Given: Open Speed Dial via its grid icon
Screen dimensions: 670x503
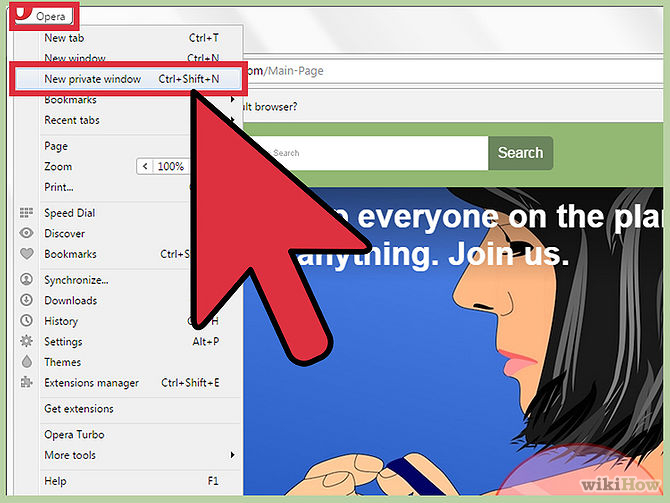Looking at the screenshot, I should (26, 213).
